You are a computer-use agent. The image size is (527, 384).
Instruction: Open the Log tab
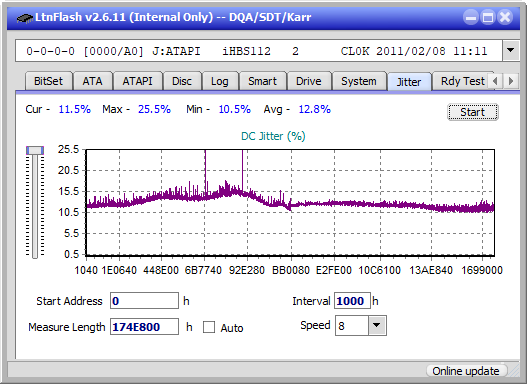[x=220, y=81]
